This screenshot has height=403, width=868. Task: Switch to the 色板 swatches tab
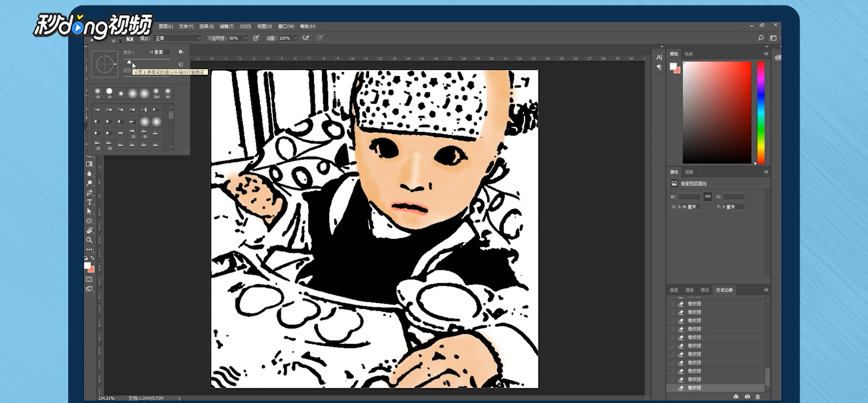click(689, 54)
